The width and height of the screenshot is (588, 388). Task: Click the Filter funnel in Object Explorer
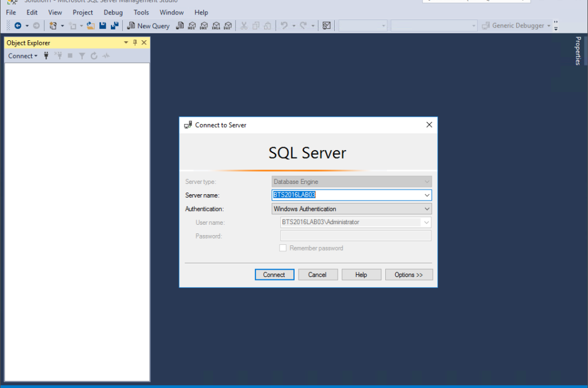[82, 56]
